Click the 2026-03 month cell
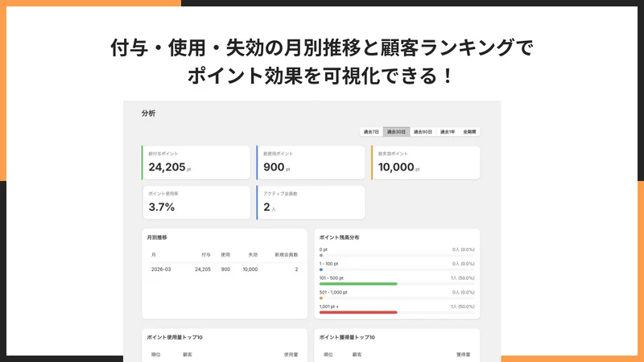644x362 pixels. pos(161,269)
